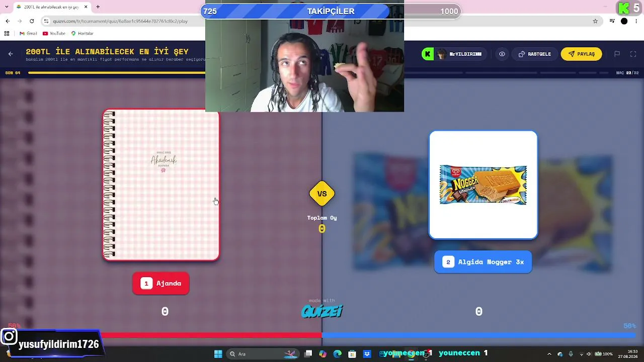The image size is (644, 362).
Task: Click the browser forward arrow
Action: coord(20,21)
